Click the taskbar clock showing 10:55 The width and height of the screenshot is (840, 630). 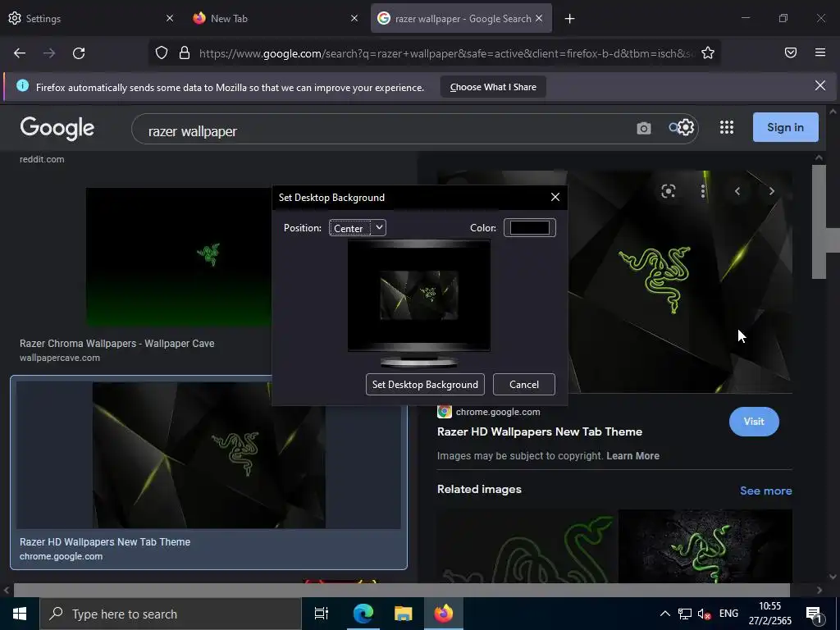coord(769,614)
